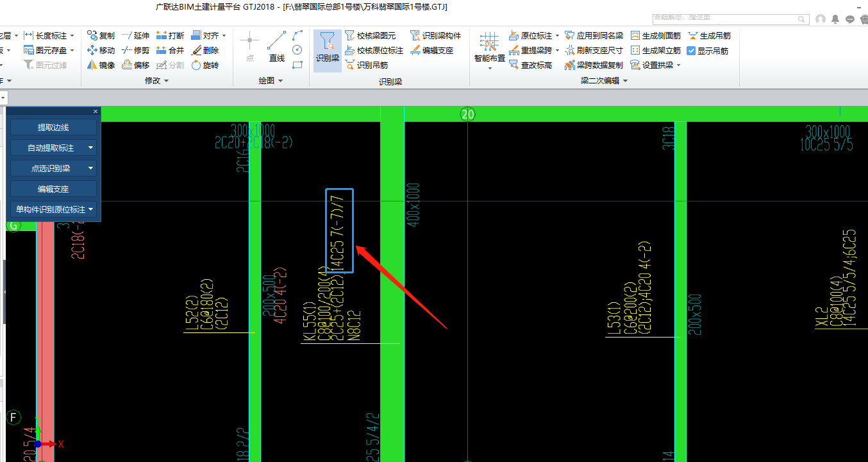Screen dimensions: 868x462
Task: Activate the 偏移 (Offset) tool
Action: (x=135, y=65)
